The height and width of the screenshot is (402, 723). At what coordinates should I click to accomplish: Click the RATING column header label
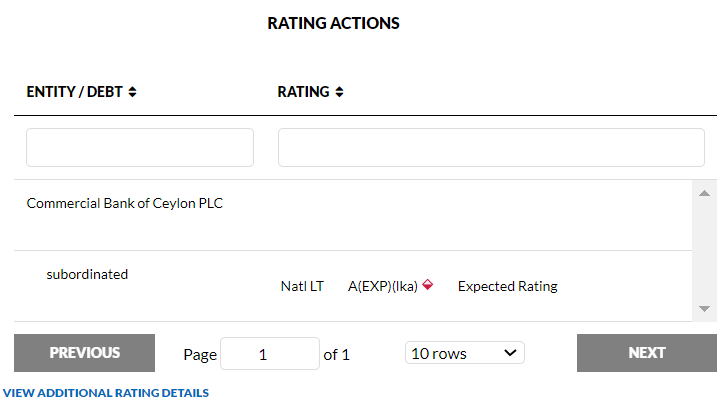[x=303, y=92]
